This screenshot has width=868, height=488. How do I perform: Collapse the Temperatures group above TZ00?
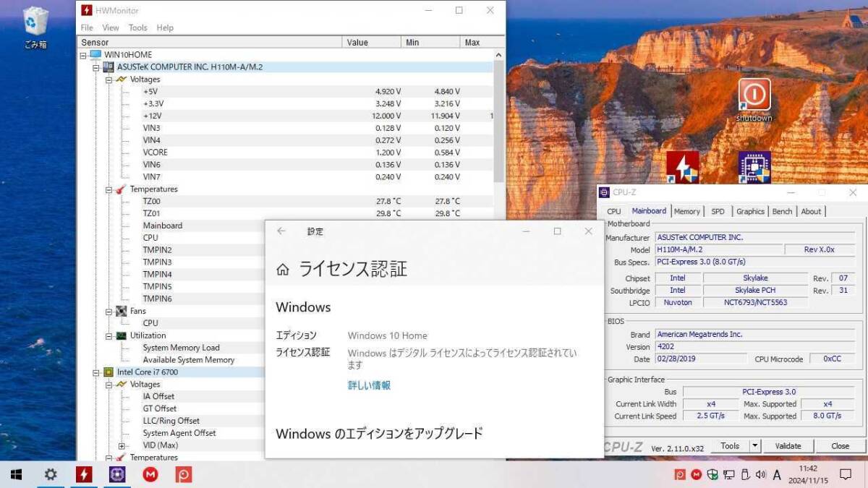point(108,189)
